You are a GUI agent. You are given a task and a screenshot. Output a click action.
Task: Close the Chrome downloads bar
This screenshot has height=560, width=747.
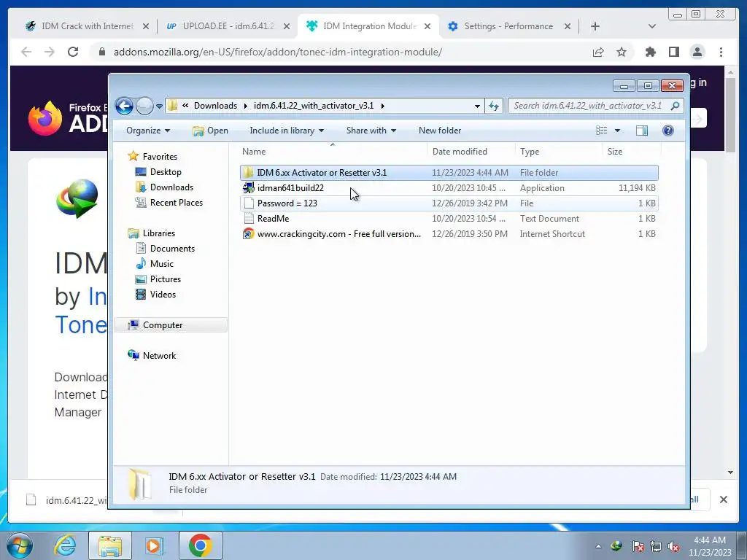(723, 499)
